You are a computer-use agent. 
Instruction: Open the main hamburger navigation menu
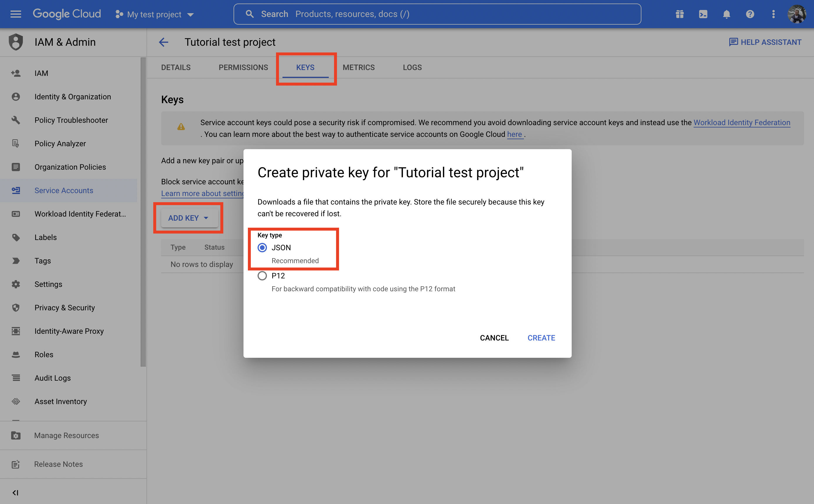(16, 14)
